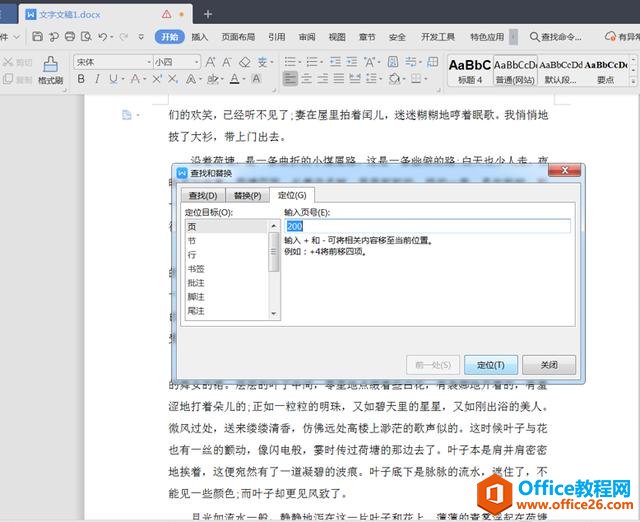Close the 查找和替换 dialog with X
640x522 pixels.
pyautogui.click(x=564, y=170)
